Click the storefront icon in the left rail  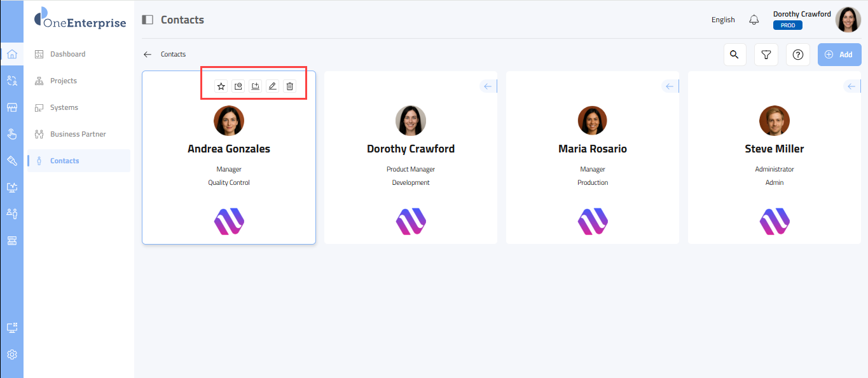11,107
